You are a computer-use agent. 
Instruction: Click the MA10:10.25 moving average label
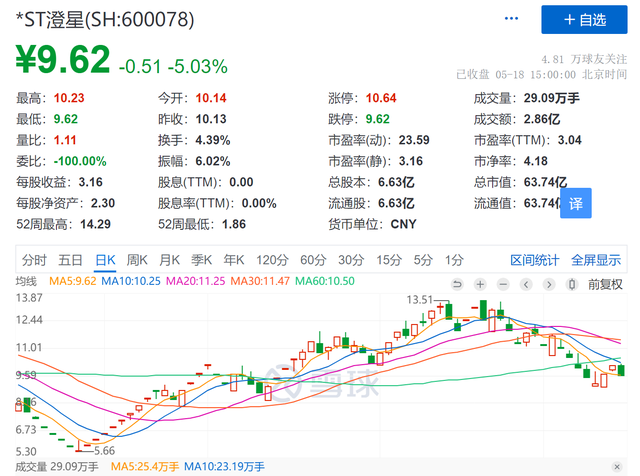tap(131, 281)
